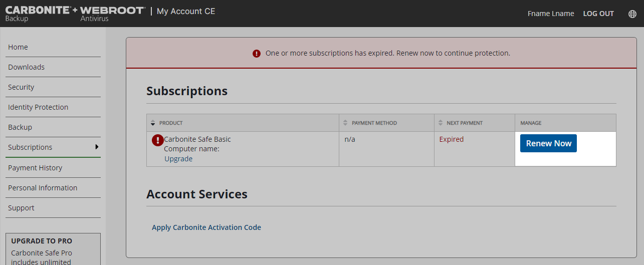This screenshot has height=265, width=644.
Task: Open Personal Information settings
Action: (x=43, y=188)
